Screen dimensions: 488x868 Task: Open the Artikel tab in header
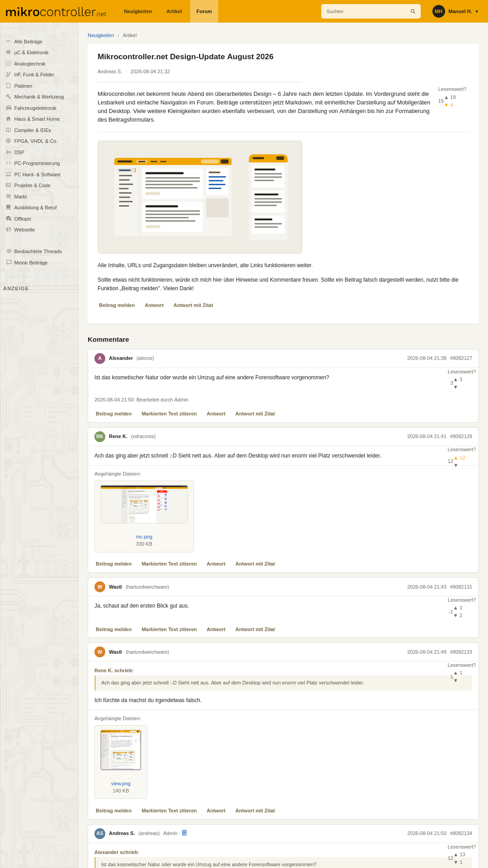[174, 11]
